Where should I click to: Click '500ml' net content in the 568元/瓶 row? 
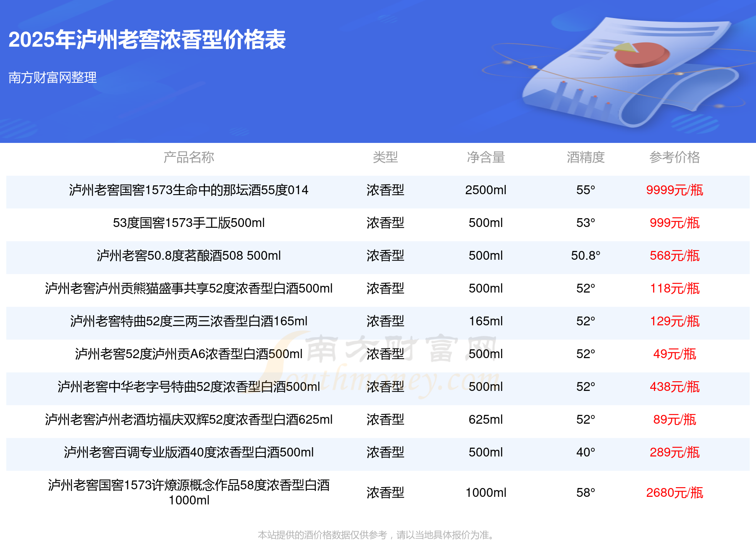click(486, 256)
